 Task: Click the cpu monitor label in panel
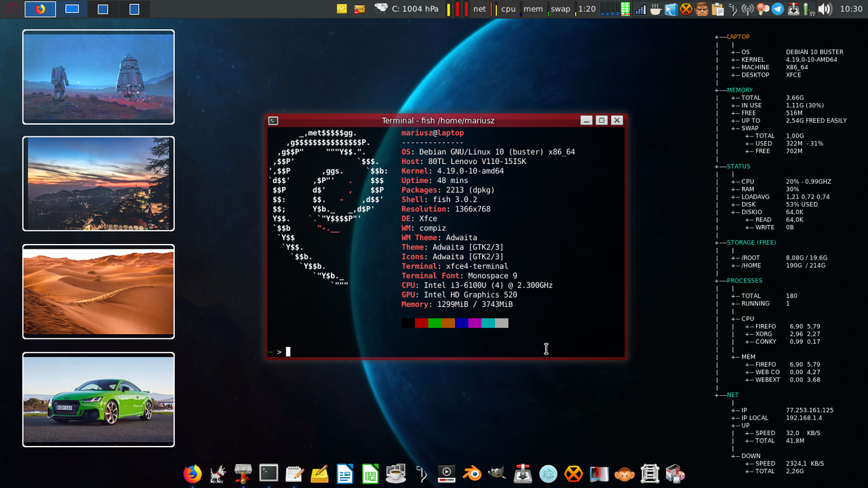[x=508, y=9]
